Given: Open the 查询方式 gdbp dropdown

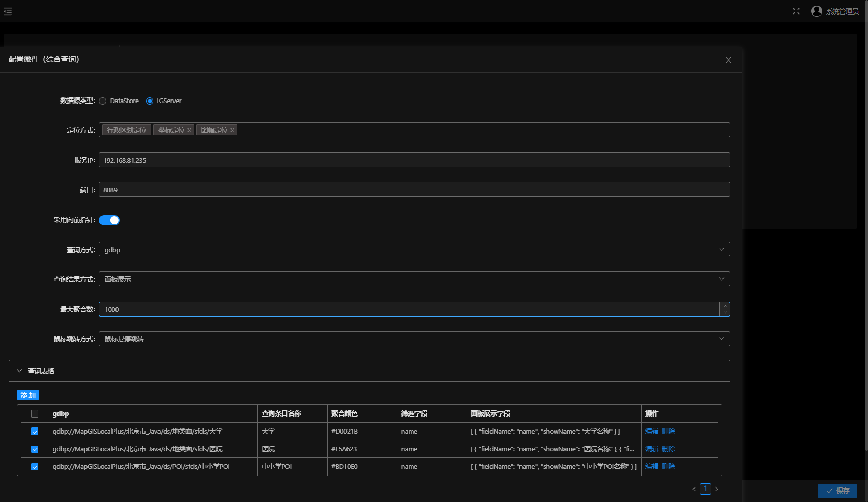Looking at the screenshot, I should [414, 250].
